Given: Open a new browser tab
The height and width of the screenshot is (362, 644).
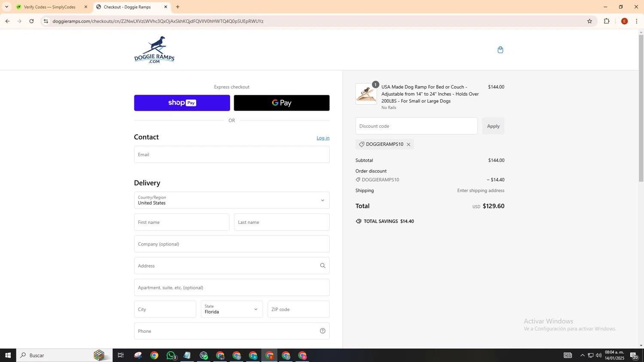Looking at the screenshot, I should (x=178, y=7).
